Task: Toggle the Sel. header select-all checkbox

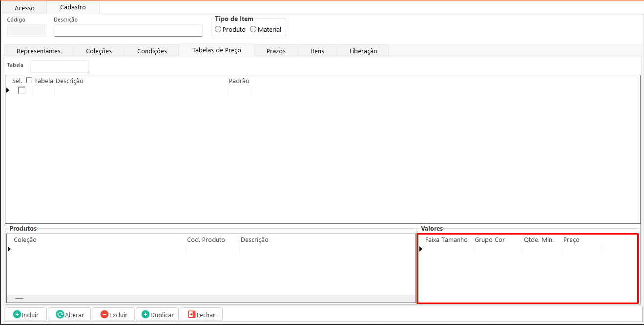Action: [29, 81]
